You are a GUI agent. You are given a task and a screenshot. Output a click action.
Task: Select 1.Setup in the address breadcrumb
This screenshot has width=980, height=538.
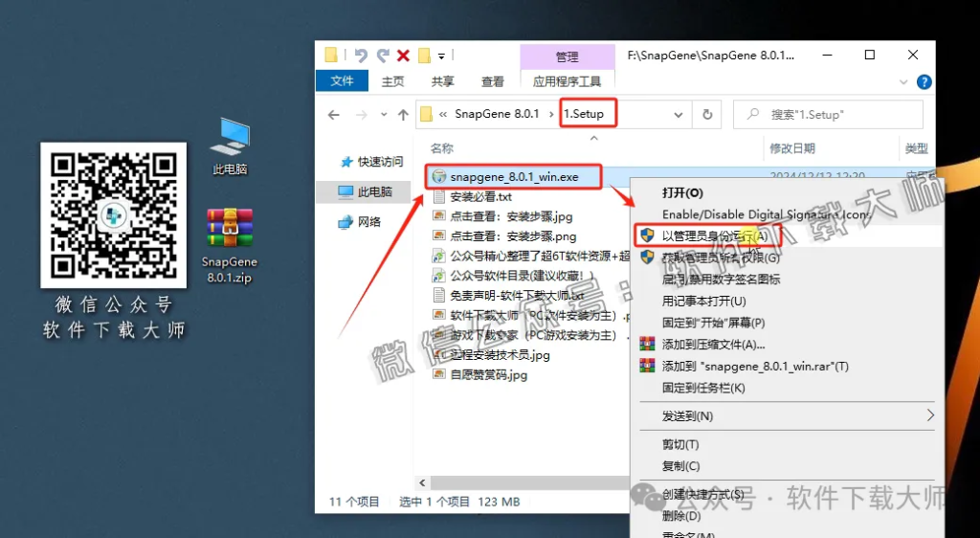coord(584,114)
